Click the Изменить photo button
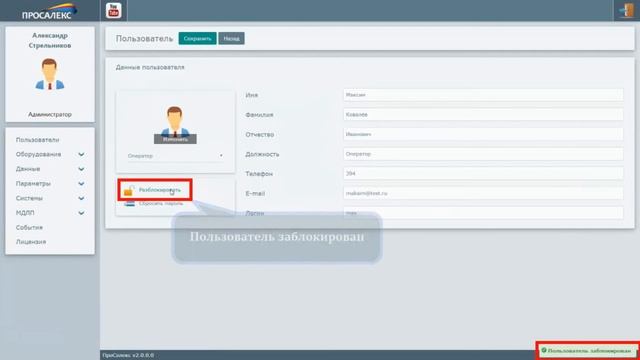The image size is (640, 360). pyautogui.click(x=175, y=139)
